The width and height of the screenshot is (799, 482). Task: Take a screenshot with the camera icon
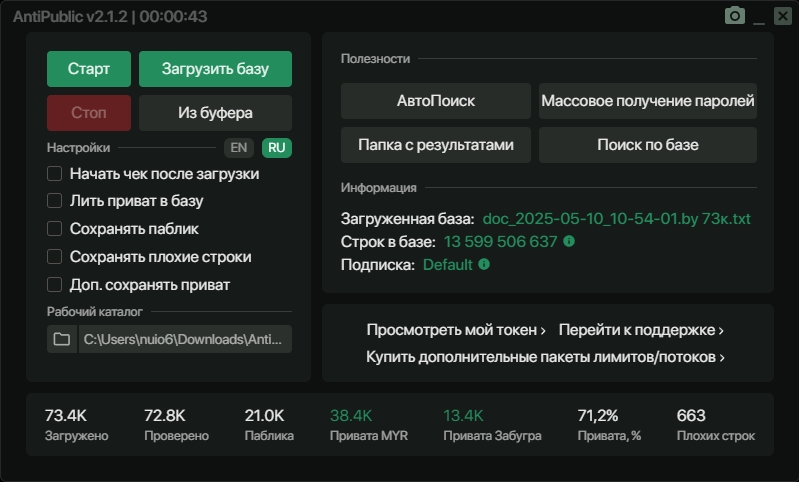[x=735, y=16]
